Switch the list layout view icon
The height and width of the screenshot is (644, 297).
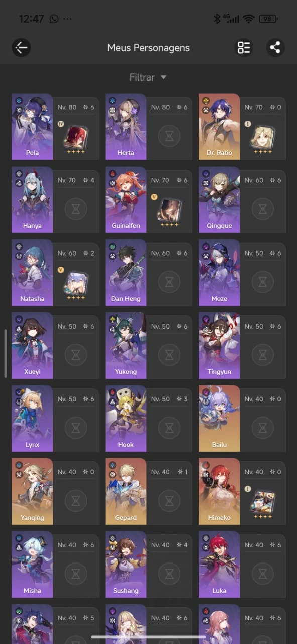coord(244,48)
